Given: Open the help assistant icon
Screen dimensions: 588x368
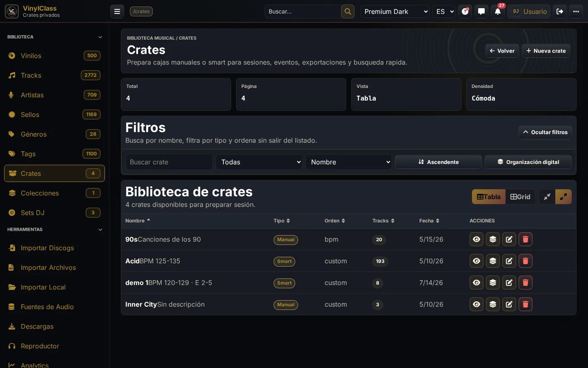Looking at the screenshot, I should pyautogui.click(x=465, y=11).
